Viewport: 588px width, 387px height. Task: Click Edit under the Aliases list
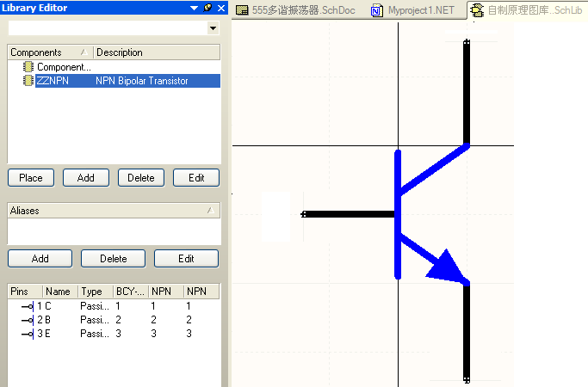point(186,259)
